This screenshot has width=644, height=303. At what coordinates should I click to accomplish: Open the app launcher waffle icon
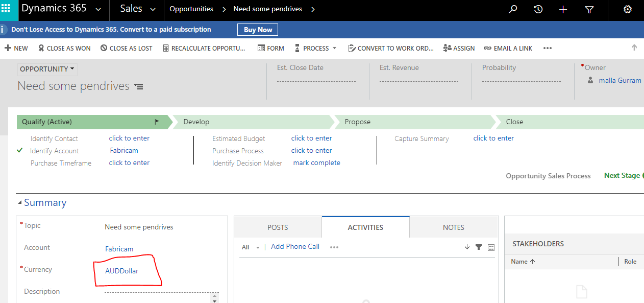[x=6, y=9]
